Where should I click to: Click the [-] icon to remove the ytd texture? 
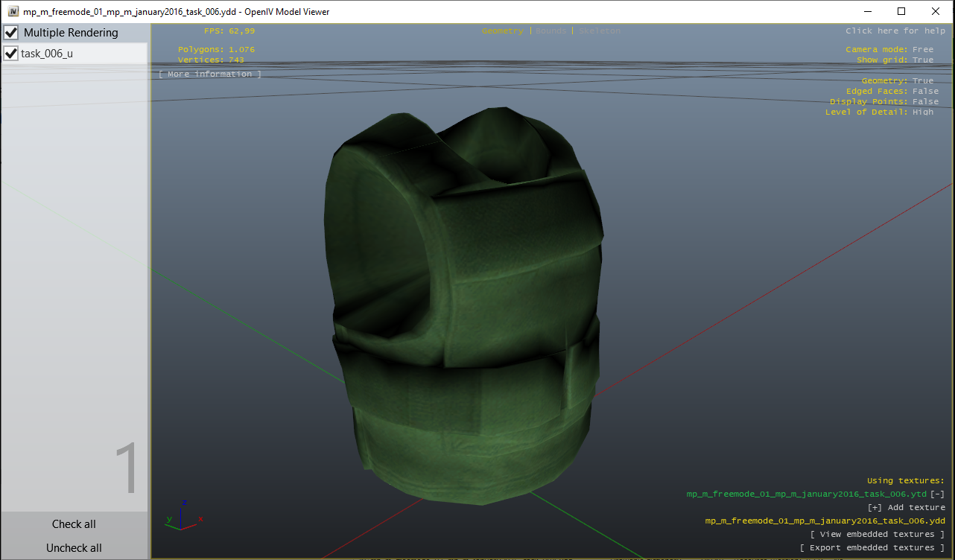(x=937, y=494)
